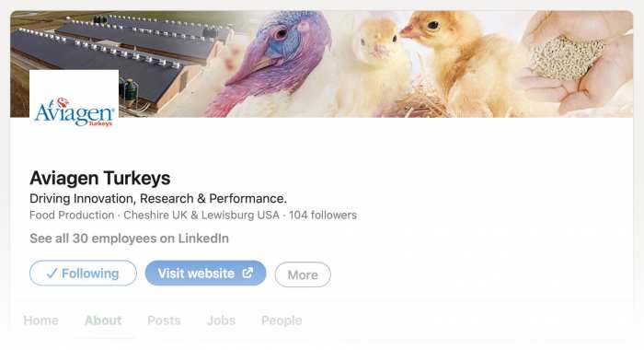Click the hands holding feed pellets

[x=579, y=64]
